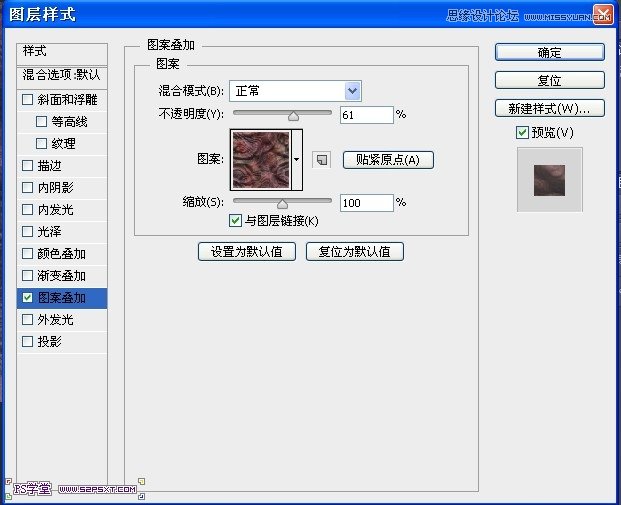The image size is (621, 505).
Task: Click 贴紧原点(A) button
Action: click(388, 160)
